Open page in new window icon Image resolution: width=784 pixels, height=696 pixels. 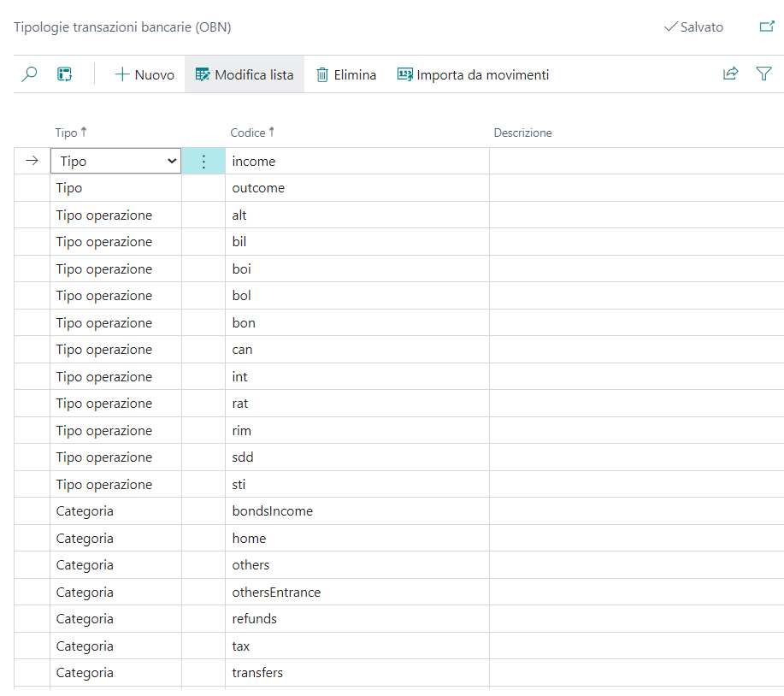click(767, 27)
